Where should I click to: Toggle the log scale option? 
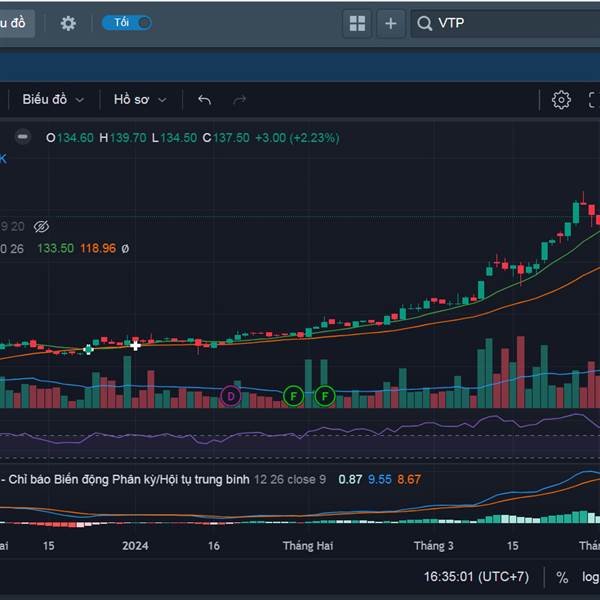[x=590, y=577]
